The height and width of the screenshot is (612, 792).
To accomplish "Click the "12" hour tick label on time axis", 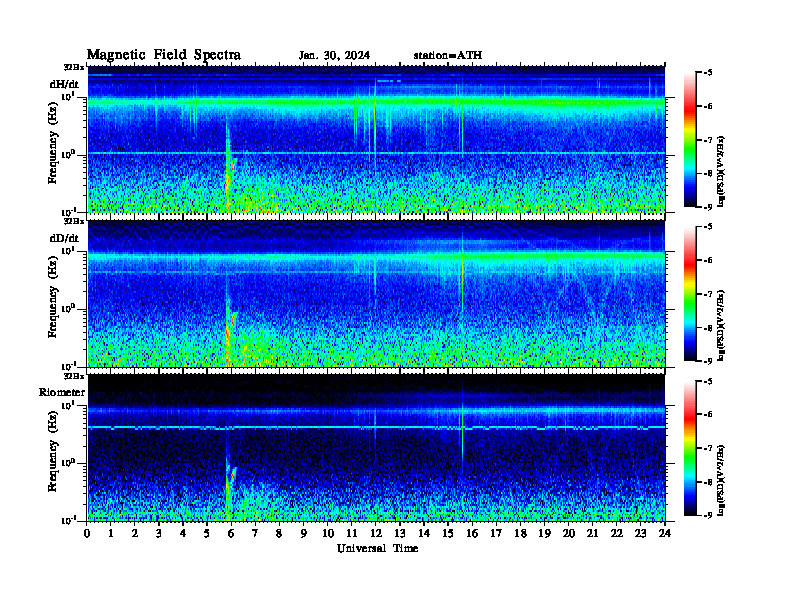I will tap(376, 534).
